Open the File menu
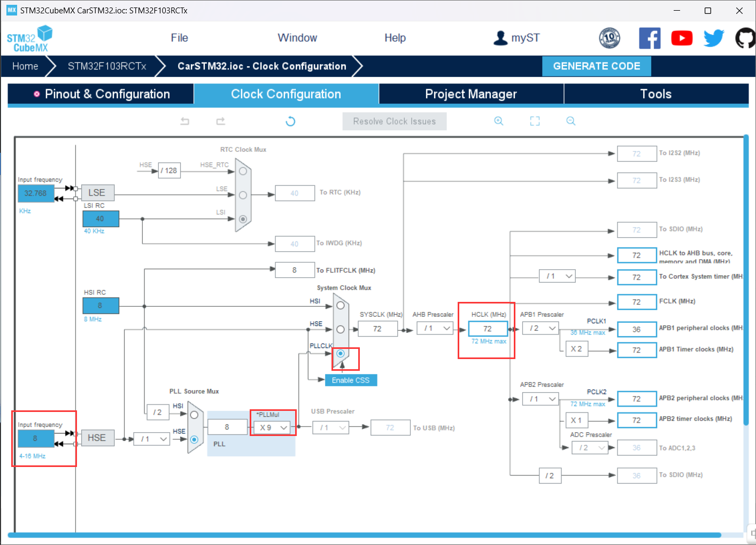756x545 pixels. click(x=180, y=38)
